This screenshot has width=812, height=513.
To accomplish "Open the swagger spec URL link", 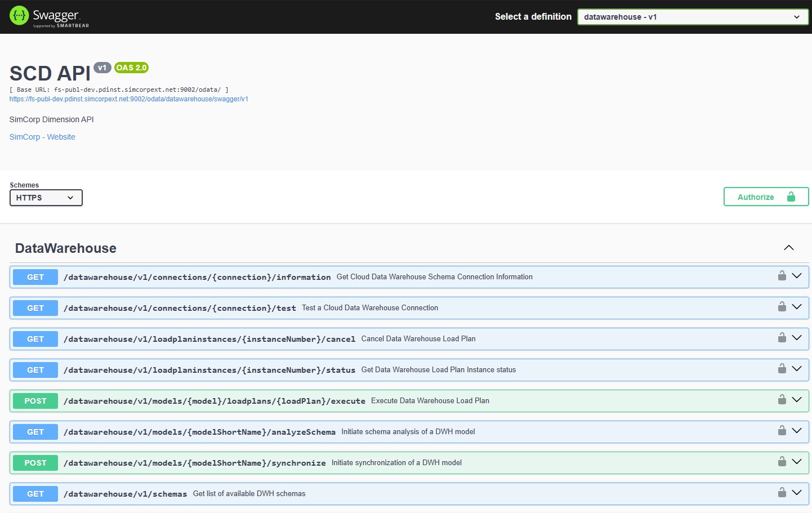I will coord(128,99).
